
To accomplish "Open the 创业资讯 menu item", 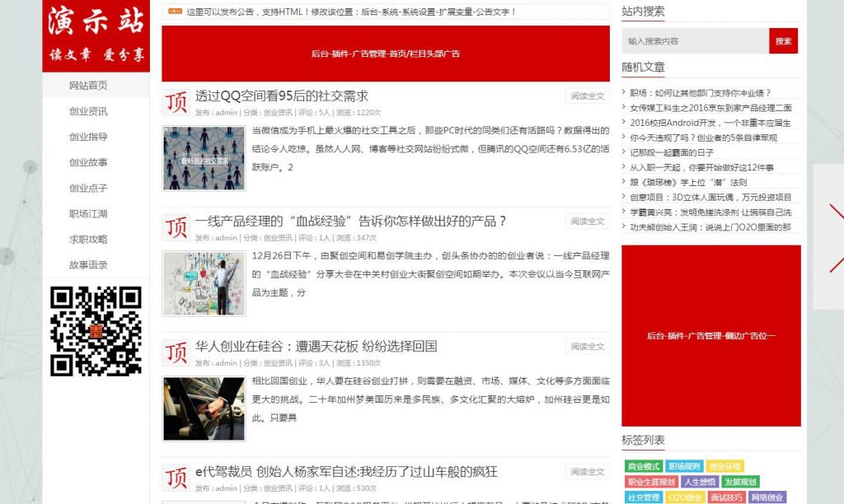I will pyautogui.click(x=88, y=111).
